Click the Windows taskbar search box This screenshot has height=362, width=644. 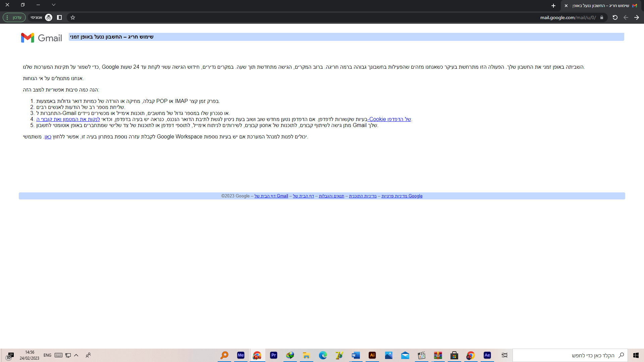pyautogui.click(x=570, y=355)
